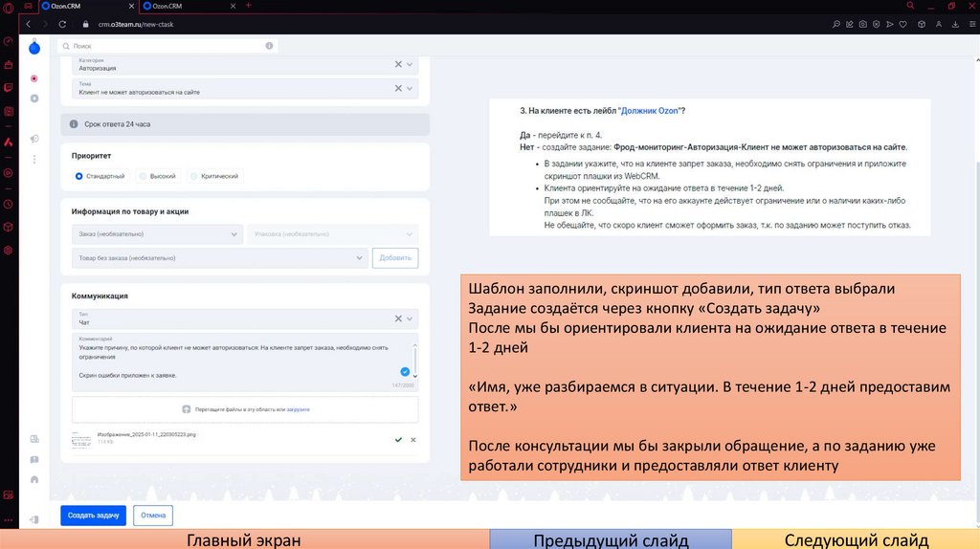Viewport: 980px width, 549px height.
Task: Click the address bar URL
Action: coord(136,24)
